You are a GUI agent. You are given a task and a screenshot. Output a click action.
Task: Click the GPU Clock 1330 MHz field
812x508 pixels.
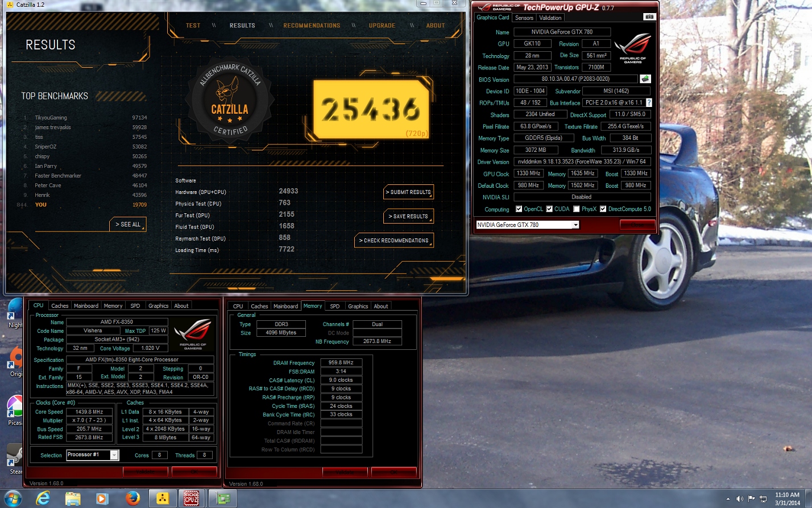(x=528, y=174)
